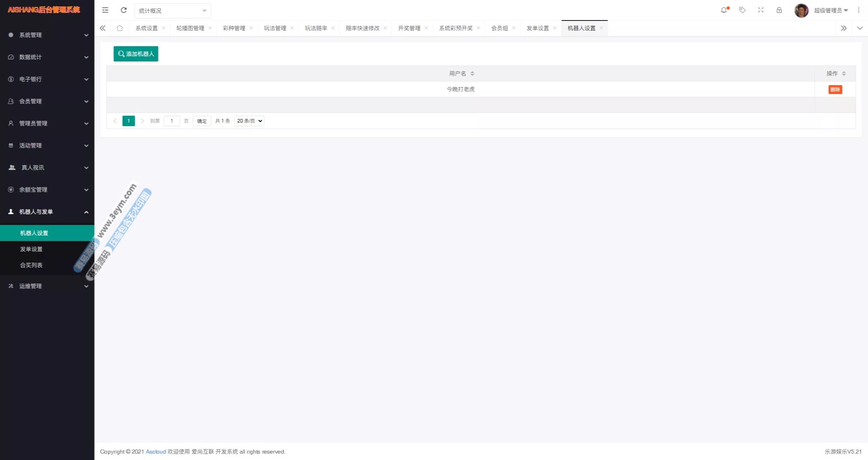Click the tag/notes icon in header
The width and height of the screenshot is (868, 460).
pos(742,10)
